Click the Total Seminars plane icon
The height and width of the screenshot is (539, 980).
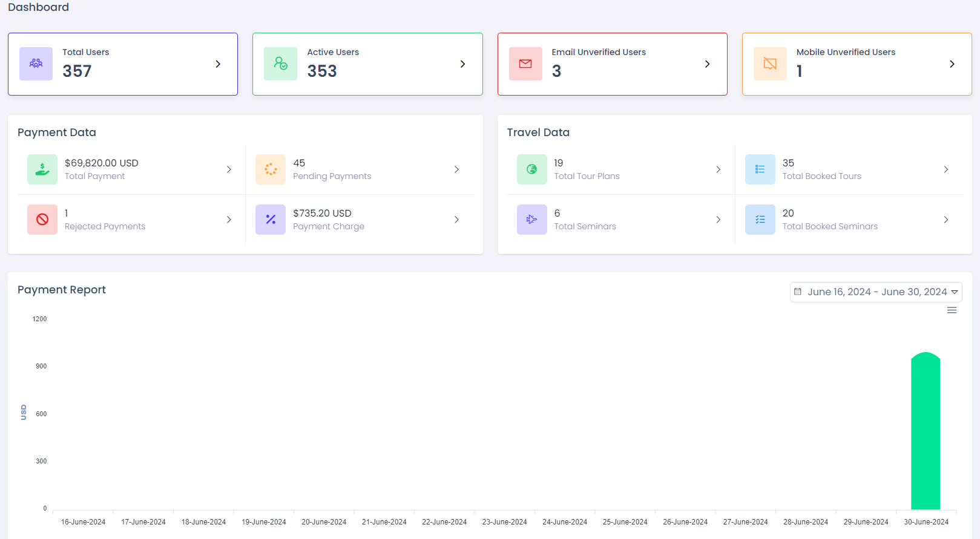point(532,220)
